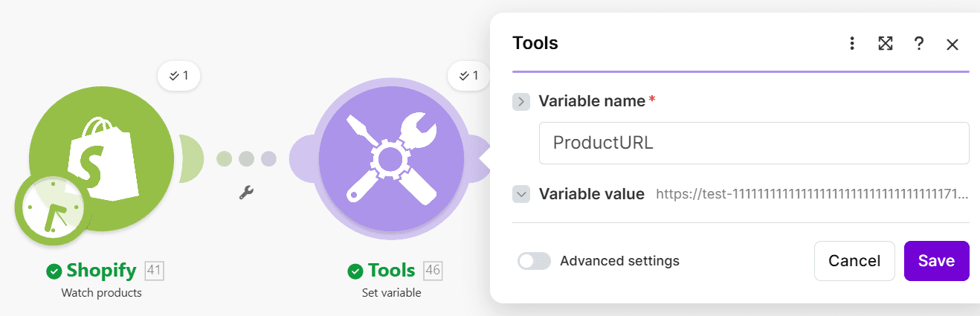Open Shopify operations count bubble
Screen dimensions: 980x316
tap(179, 75)
